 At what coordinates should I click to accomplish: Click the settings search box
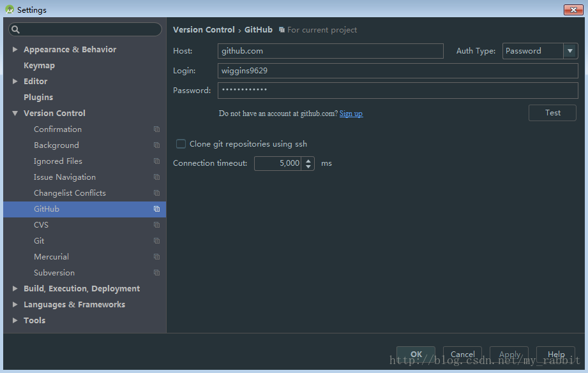point(85,29)
